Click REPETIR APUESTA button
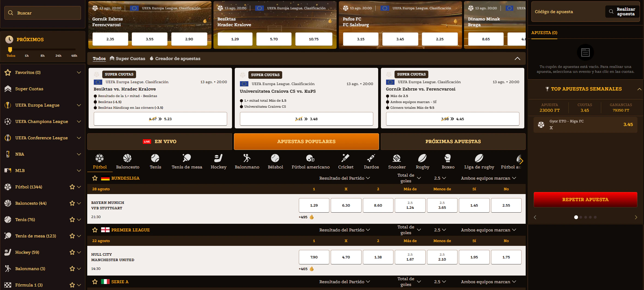 click(585, 200)
